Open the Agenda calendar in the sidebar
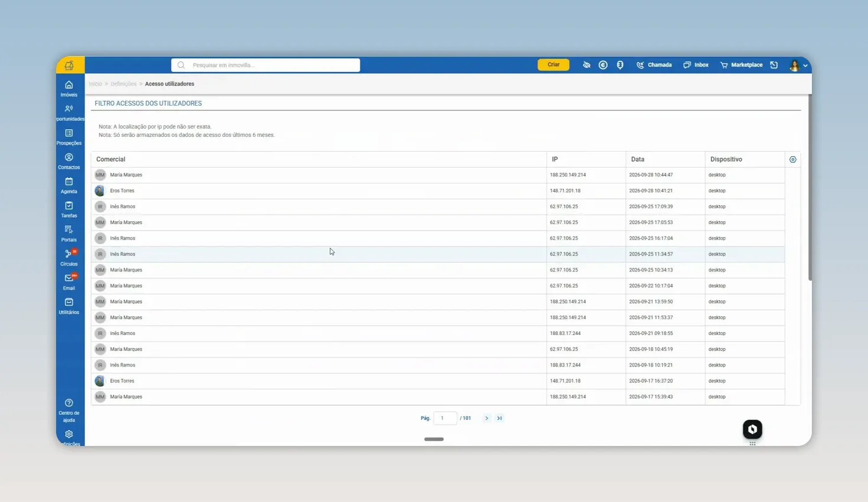The height and width of the screenshot is (502, 868). pos(69,185)
